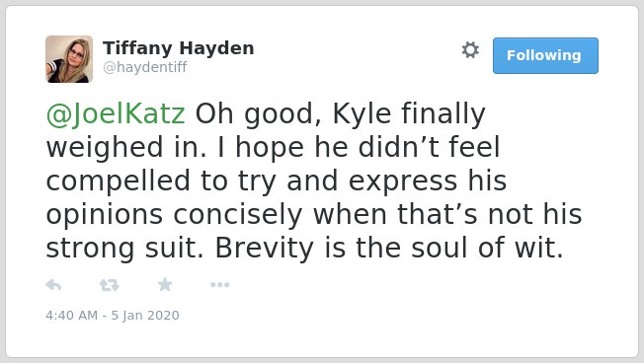Click the phrase strong suit in the tweet
The width and height of the screenshot is (644, 363).
124,249
